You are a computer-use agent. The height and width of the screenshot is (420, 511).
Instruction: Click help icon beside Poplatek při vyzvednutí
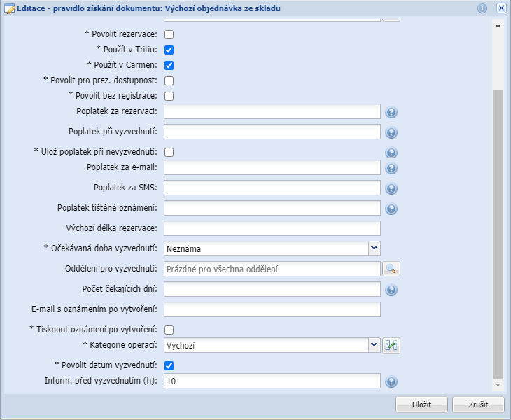pos(391,132)
